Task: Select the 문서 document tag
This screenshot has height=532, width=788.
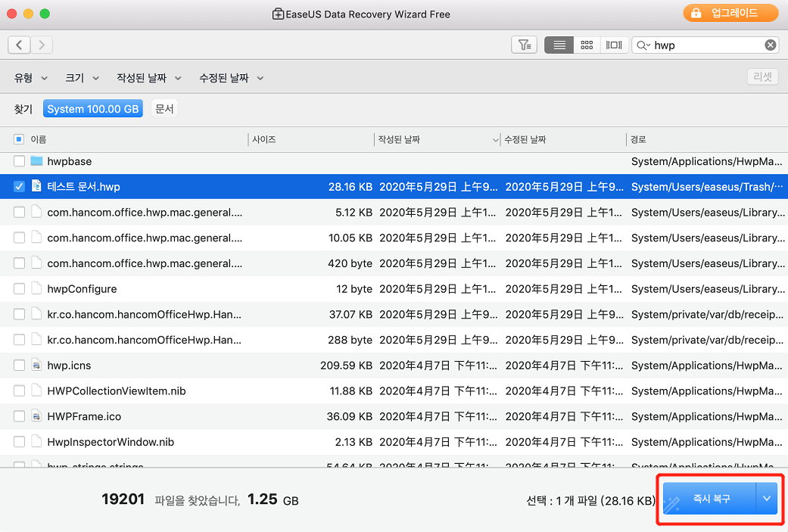Action: click(164, 108)
